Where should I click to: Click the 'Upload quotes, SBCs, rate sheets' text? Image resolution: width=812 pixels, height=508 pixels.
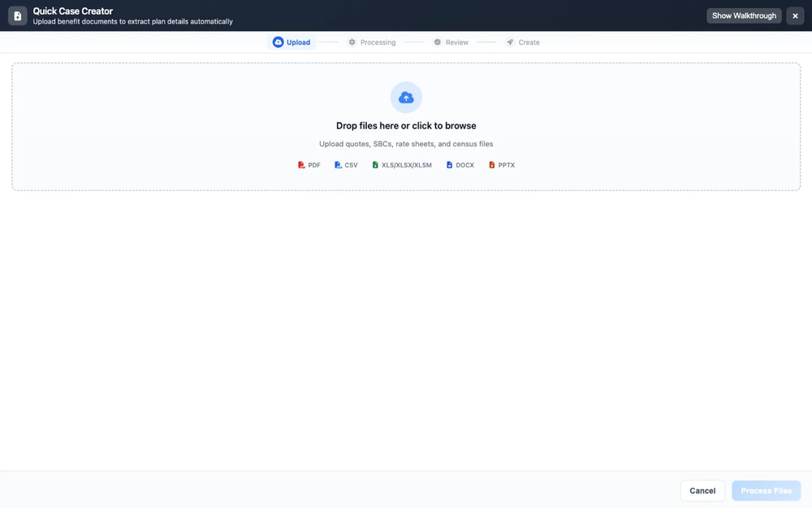[x=406, y=144]
